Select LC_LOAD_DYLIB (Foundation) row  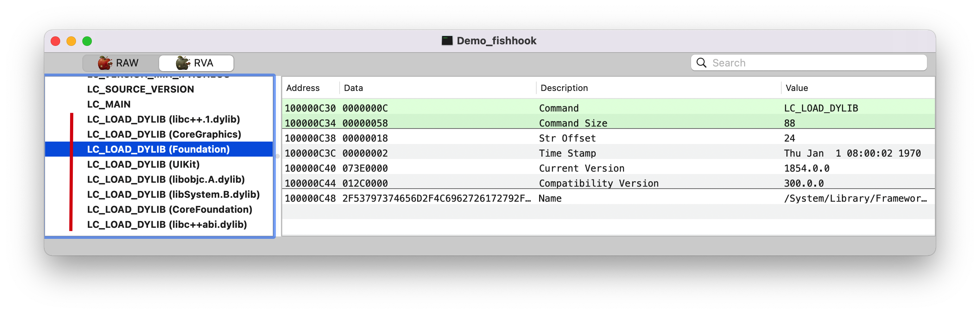(x=159, y=149)
